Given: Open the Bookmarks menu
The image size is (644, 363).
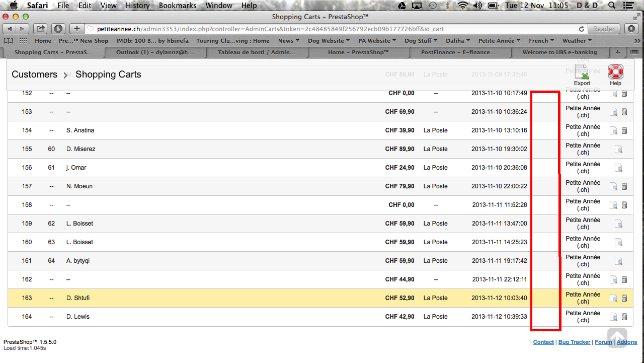Looking at the screenshot, I should (178, 6).
